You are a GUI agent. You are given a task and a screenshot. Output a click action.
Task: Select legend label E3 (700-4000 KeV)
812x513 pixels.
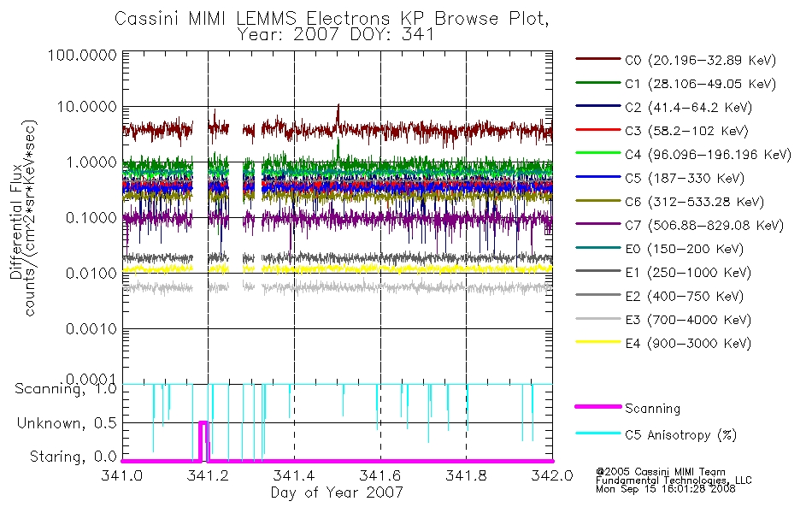pos(688,321)
